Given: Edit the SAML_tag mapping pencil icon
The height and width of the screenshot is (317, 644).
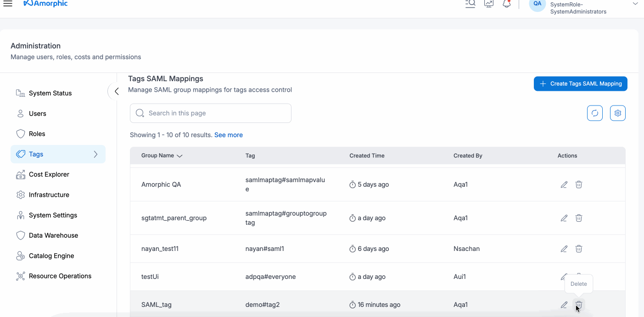Looking at the screenshot, I should tap(564, 304).
